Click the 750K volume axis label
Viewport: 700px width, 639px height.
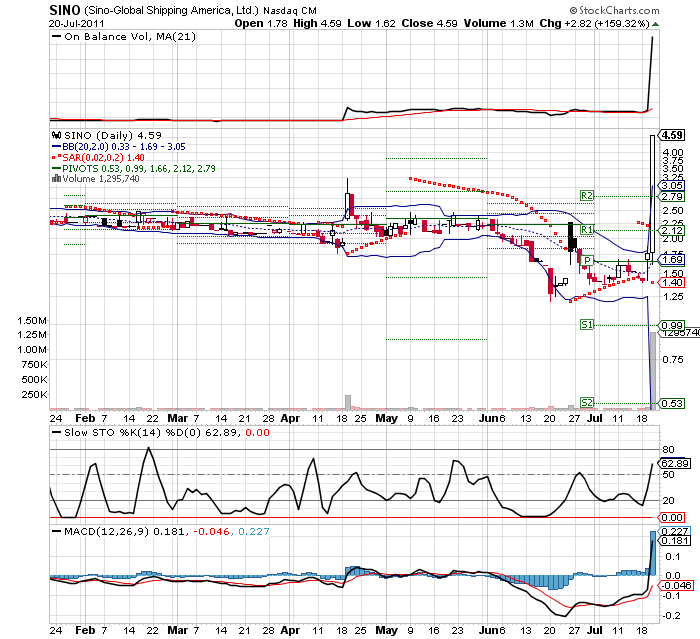coord(34,364)
